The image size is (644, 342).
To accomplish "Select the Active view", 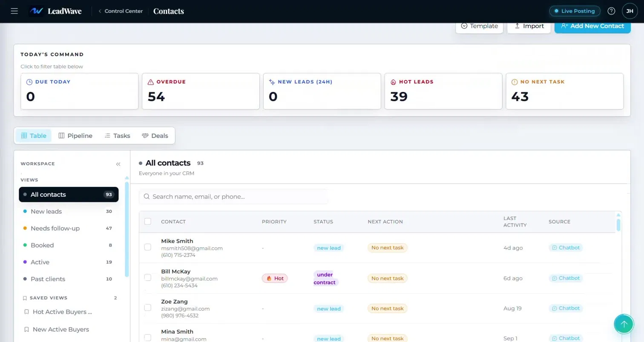I will point(69,262).
